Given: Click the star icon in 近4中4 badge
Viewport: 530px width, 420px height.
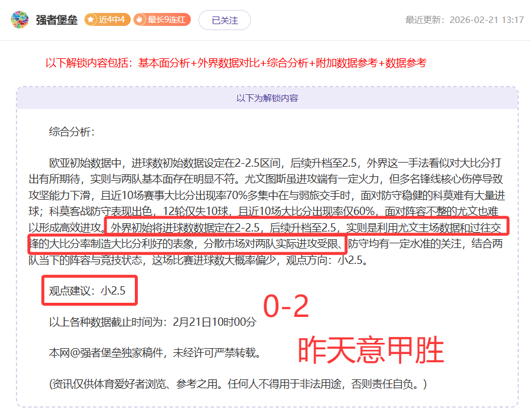Looking at the screenshot, I should 91,19.
